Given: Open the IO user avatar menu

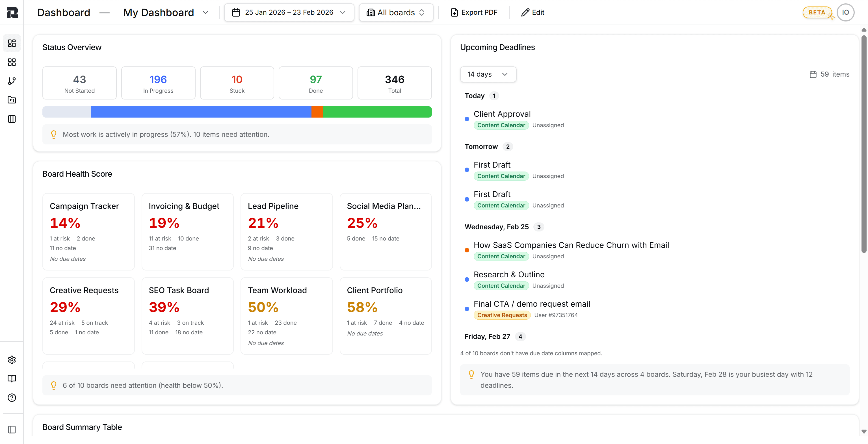Looking at the screenshot, I should pyautogui.click(x=846, y=12).
